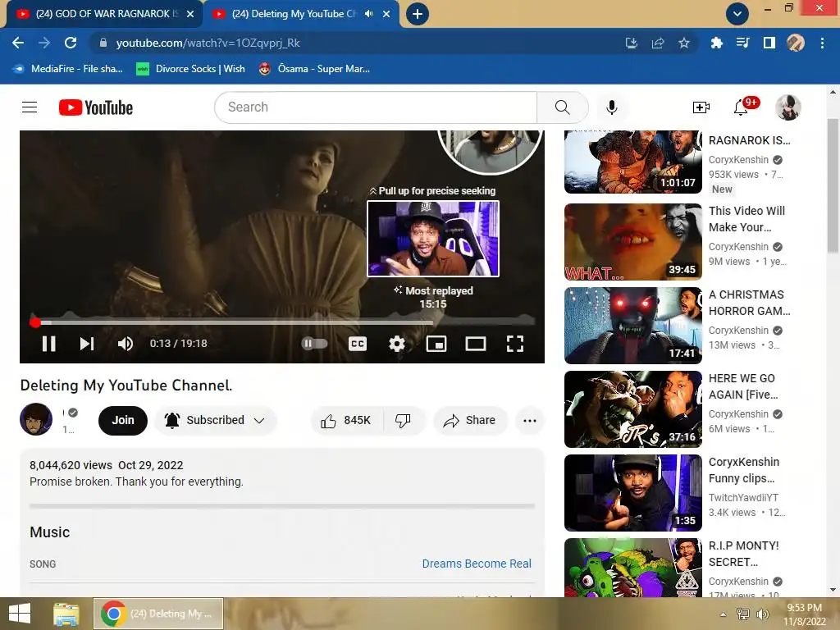Open YouTube notifications bell
The height and width of the screenshot is (630, 840).
[x=741, y=107]
